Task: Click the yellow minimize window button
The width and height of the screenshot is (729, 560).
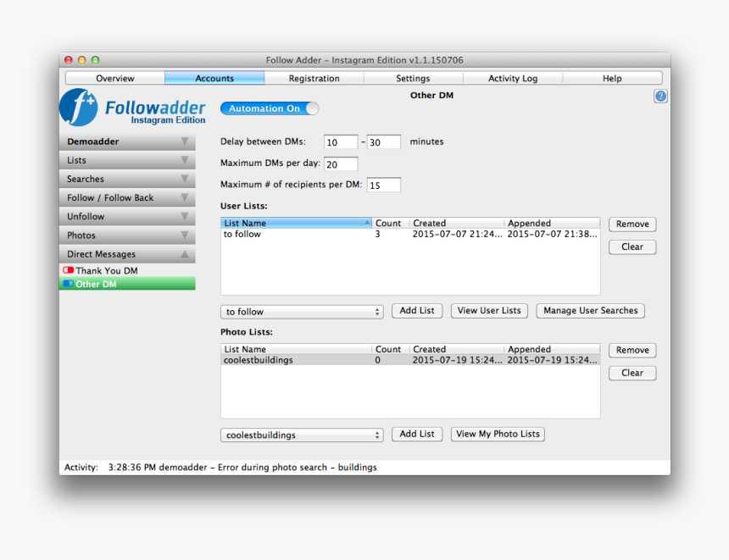Action: pyautogui.click(x=82, y=60)
